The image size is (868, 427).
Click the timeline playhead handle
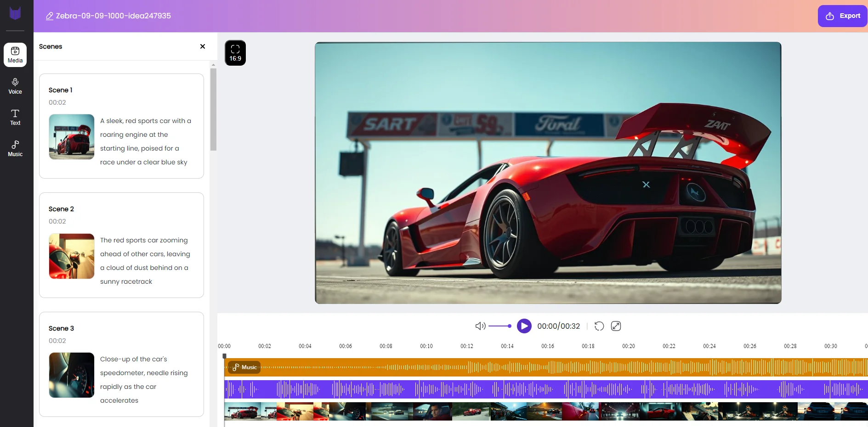point(224,356)
